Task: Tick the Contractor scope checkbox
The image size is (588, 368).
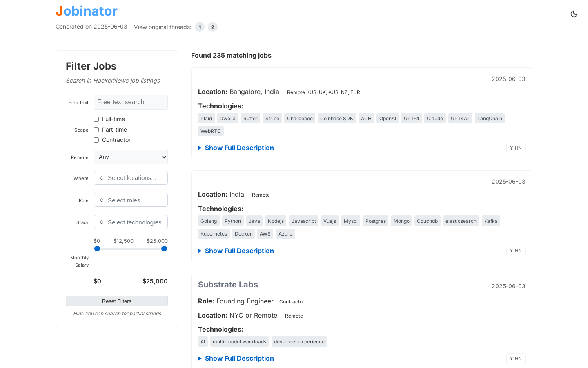Action: coord(96,140)
